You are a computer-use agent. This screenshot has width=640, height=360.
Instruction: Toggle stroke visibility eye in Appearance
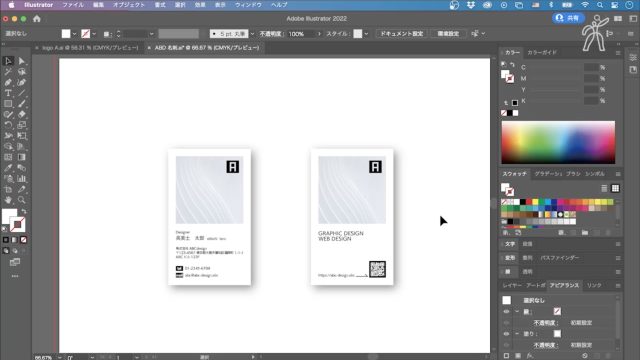coord(506,311)
